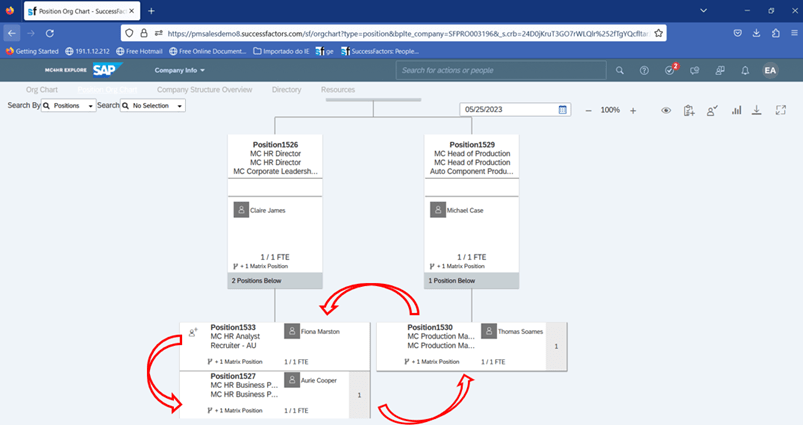The image size is (803, 425).
Task: Switch to Position Org Chart tab
Action: tap(108, 90)
